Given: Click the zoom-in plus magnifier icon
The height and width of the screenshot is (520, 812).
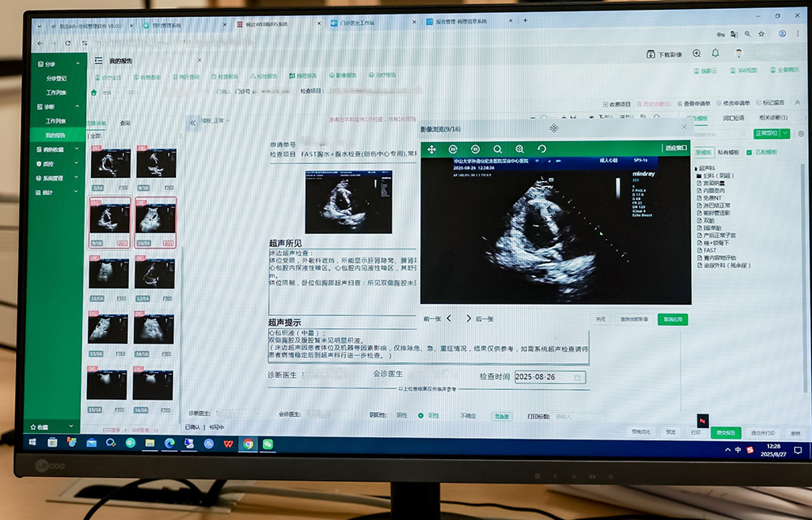Looking at the screenshot, I should coord(520,149).
